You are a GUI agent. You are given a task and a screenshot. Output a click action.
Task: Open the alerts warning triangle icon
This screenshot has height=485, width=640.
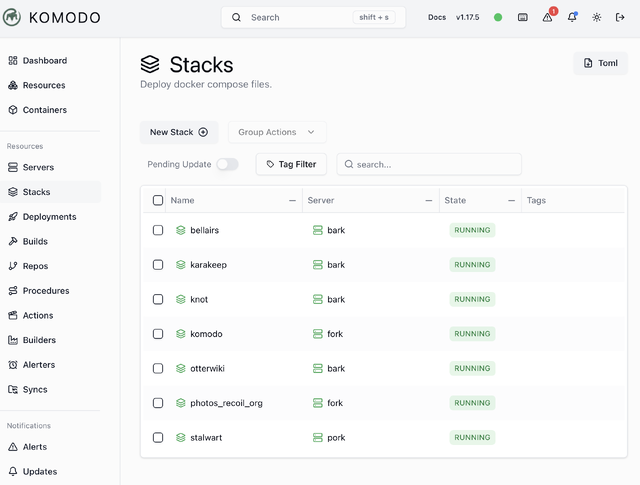[x=548, y=17]
